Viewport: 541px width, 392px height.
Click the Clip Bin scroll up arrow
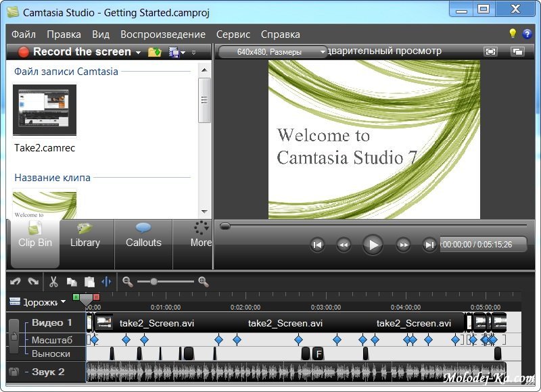coord(204,70)
